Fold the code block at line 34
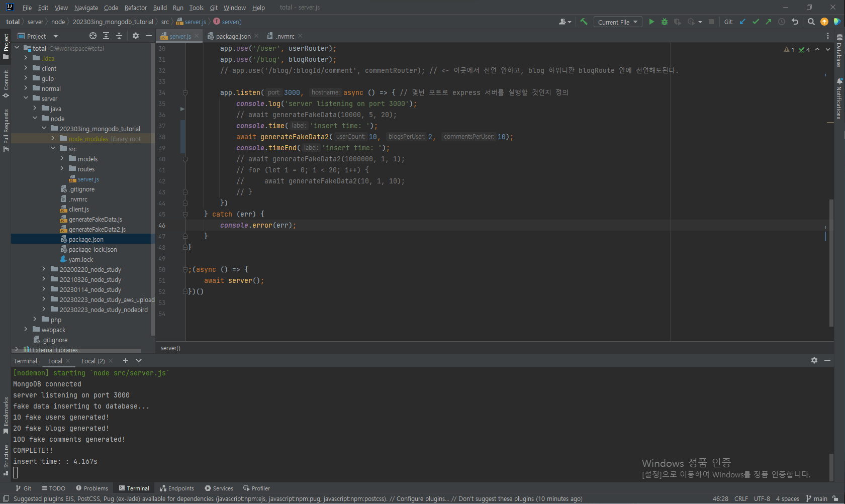Image resolution: width=845 pixels, height=504 pixels. (185, 92)
